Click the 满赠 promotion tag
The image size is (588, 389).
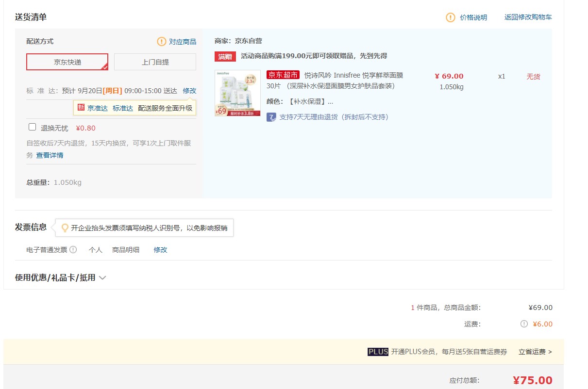pos(225,56)
